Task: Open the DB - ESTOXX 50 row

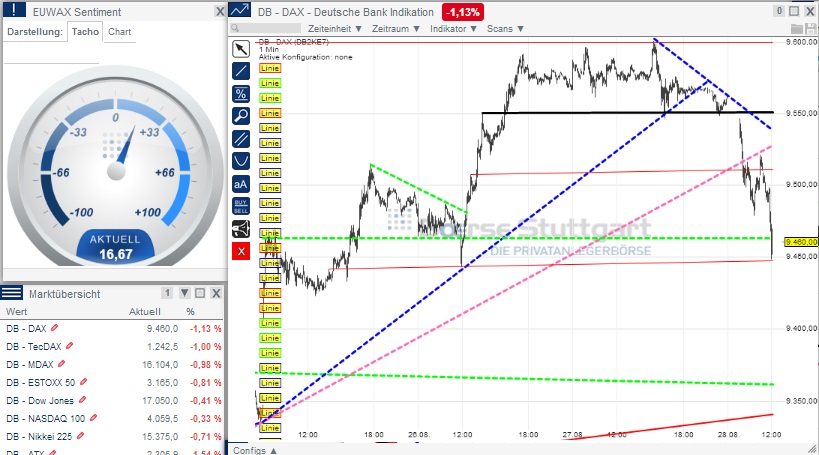Action: coord(112,382)
